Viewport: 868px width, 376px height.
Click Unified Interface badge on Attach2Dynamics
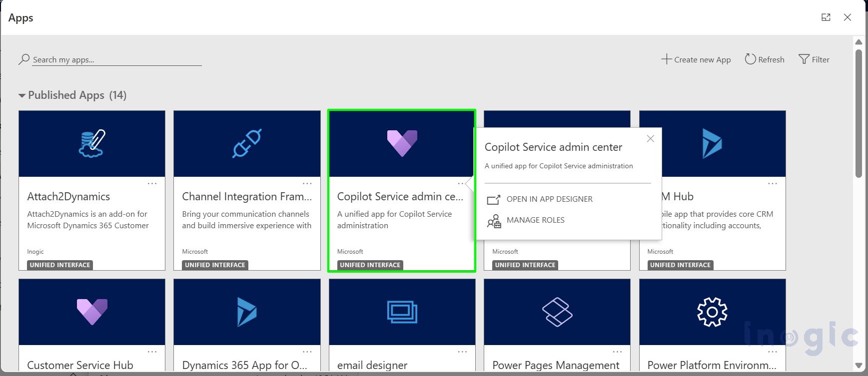60,265
